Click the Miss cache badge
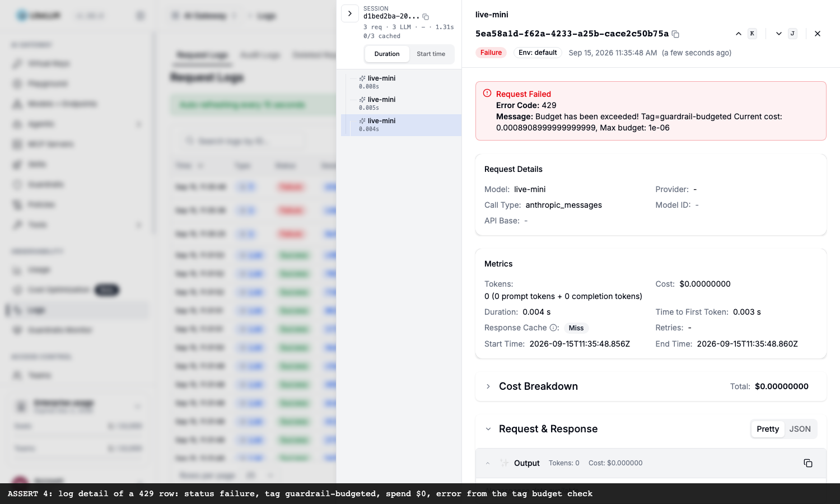Viewport: 840px width, 504px height. click(576, 328)
